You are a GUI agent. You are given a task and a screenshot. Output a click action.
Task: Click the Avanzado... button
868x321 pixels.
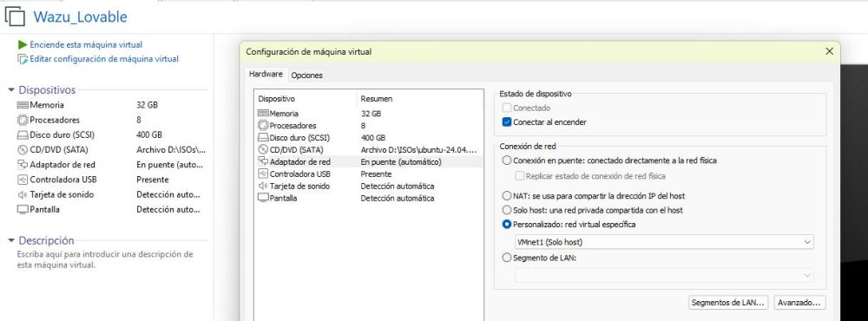(799, 303)
